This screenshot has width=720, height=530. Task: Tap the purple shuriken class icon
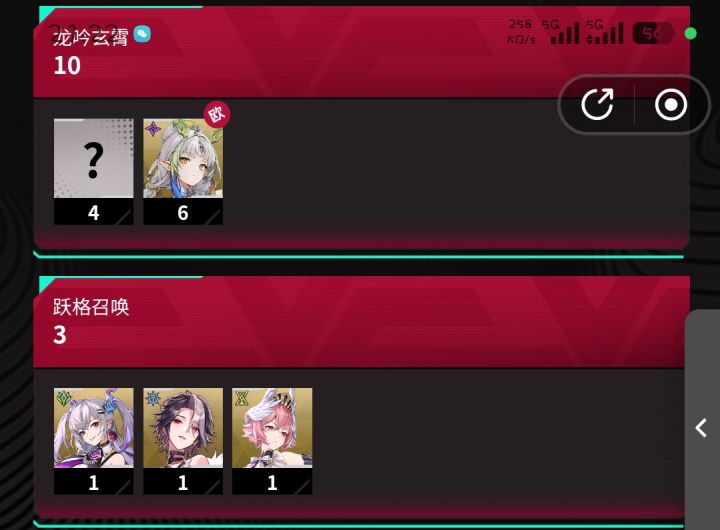pos(152,129)
